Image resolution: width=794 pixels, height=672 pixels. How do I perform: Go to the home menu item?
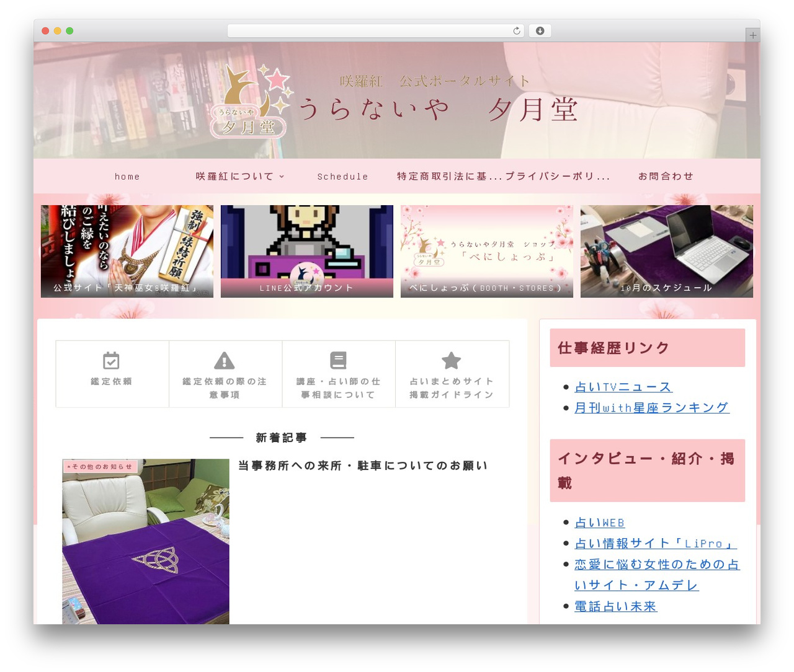click(x=127, y=177)
